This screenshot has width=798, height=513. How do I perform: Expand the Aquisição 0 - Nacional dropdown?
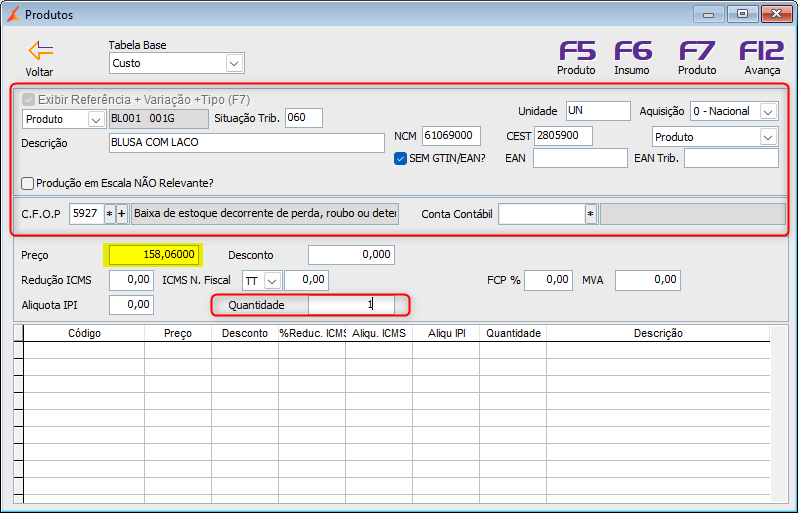coord(768,111)
